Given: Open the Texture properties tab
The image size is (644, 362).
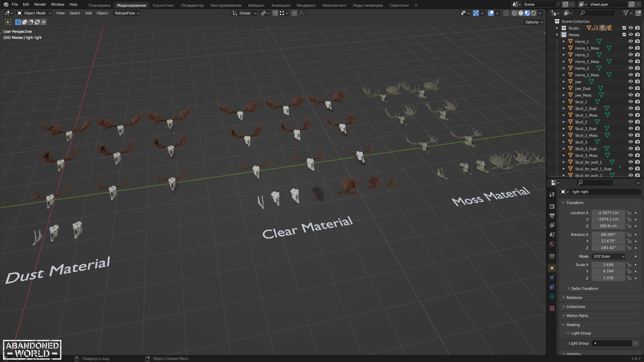Looking at the screenshot, I should click(552, 308).
